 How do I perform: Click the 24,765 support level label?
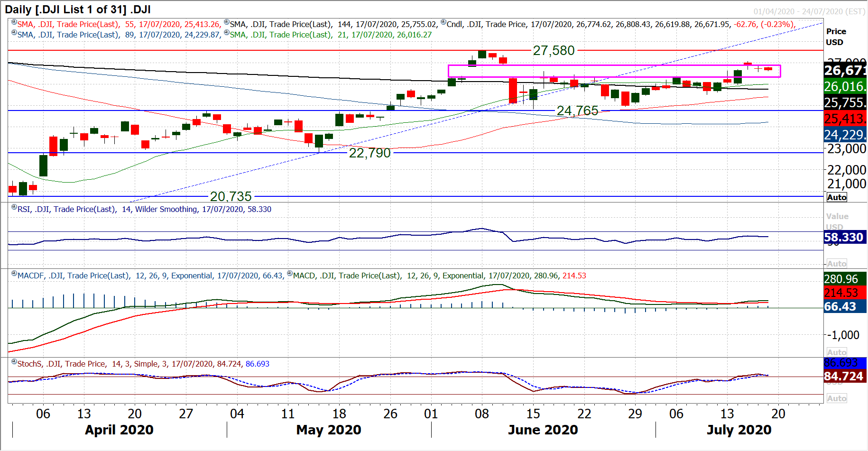coord(577,110)
